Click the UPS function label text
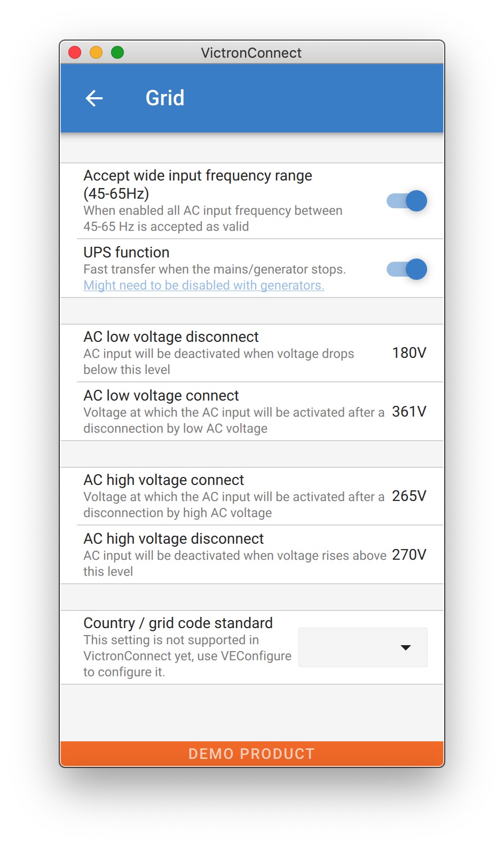504x846 pixels. 127,253
